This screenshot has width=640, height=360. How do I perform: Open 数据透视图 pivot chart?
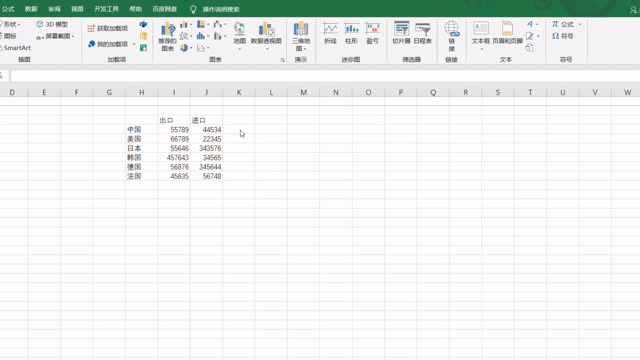pyautogui.click(x=266, y=36)
